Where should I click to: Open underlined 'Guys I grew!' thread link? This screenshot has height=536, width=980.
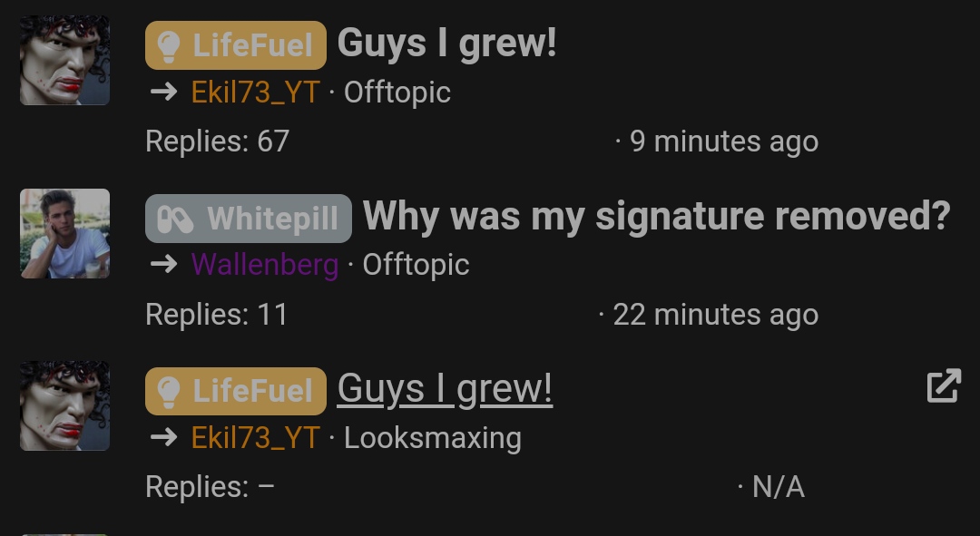pos(445,390)
